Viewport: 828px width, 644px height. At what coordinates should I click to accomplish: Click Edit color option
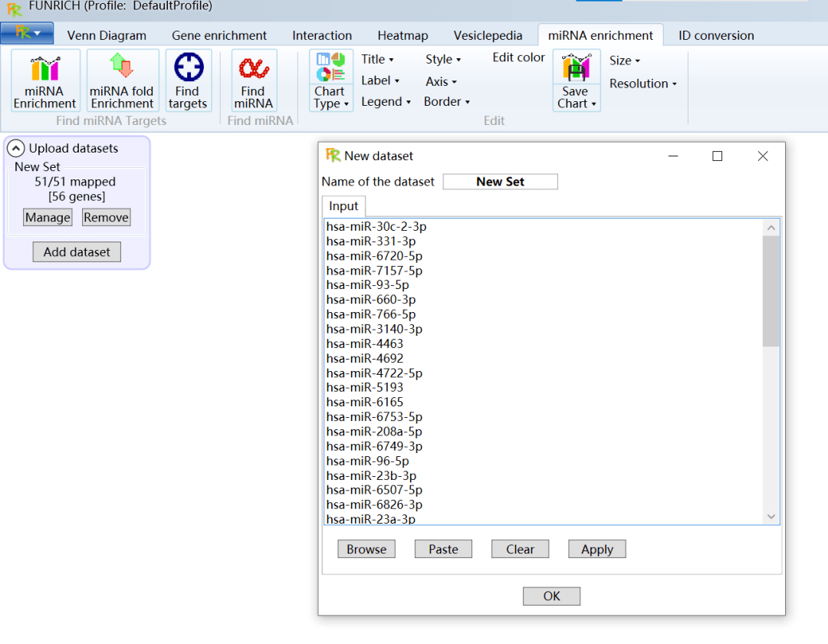tap(518, 58)
